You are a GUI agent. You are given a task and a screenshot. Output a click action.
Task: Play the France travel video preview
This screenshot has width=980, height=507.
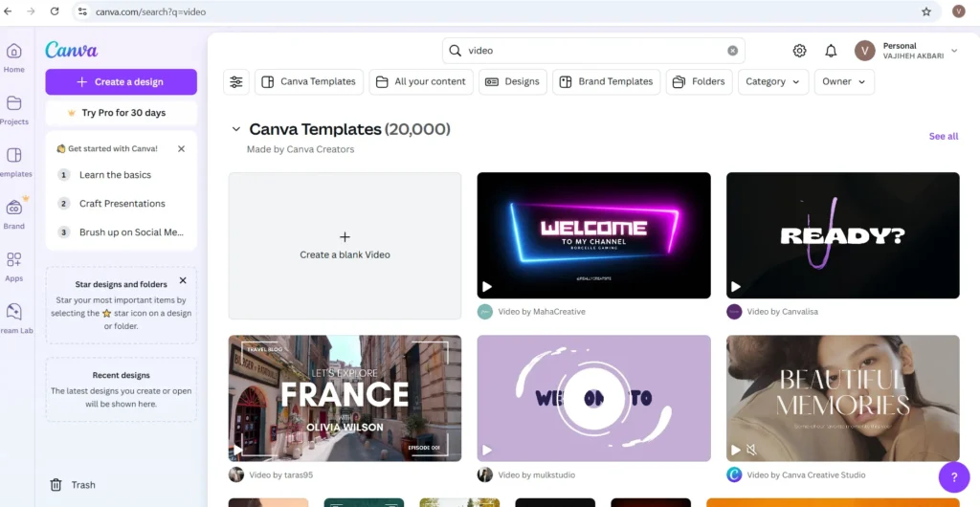pos(237,450)
